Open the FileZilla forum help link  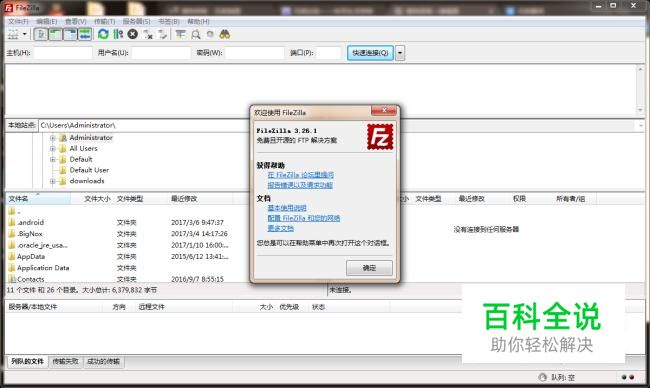coord(301,175)
